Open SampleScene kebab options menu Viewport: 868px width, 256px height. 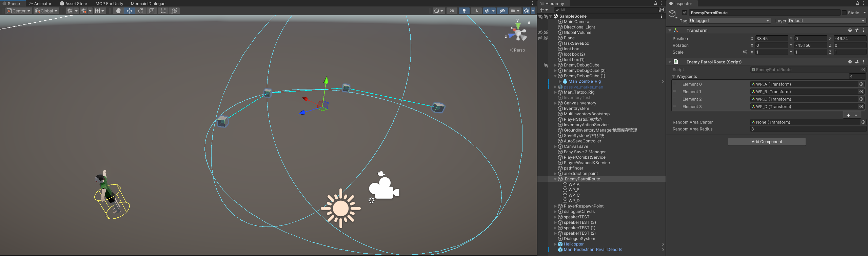[661, 16]
